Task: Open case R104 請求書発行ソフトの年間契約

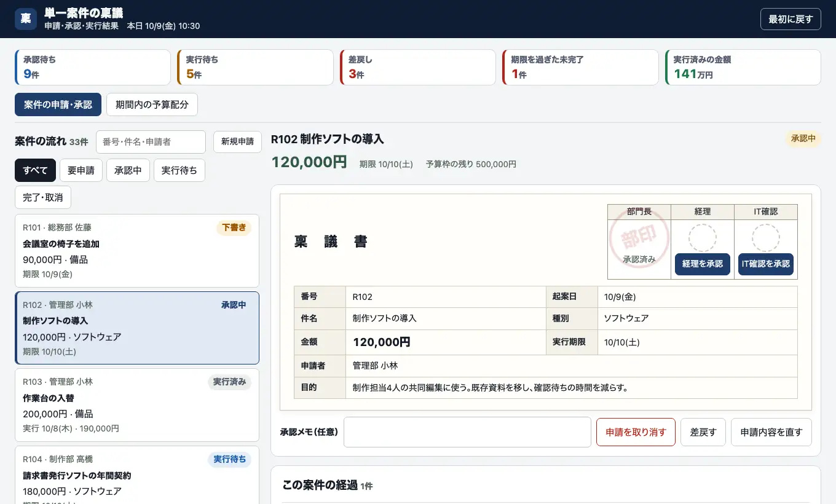Action: click(x=137, y=474)
